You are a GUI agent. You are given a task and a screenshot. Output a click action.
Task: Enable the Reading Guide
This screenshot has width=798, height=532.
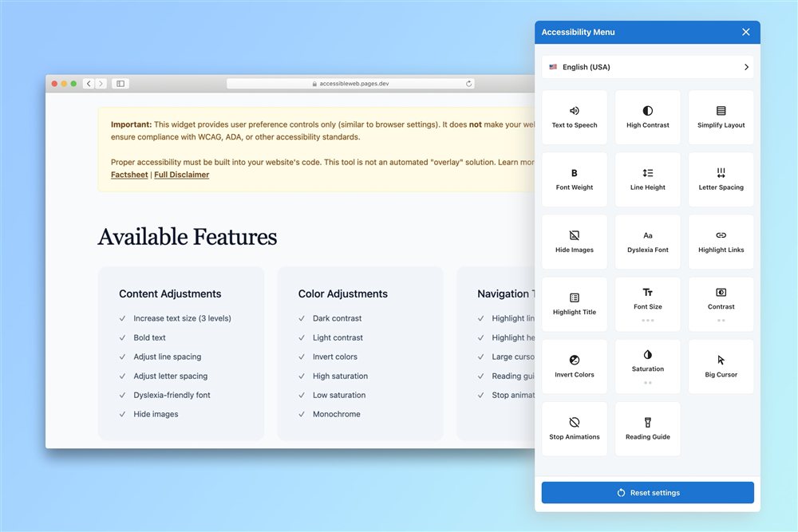pyautogui.click(x=647, y=429)
